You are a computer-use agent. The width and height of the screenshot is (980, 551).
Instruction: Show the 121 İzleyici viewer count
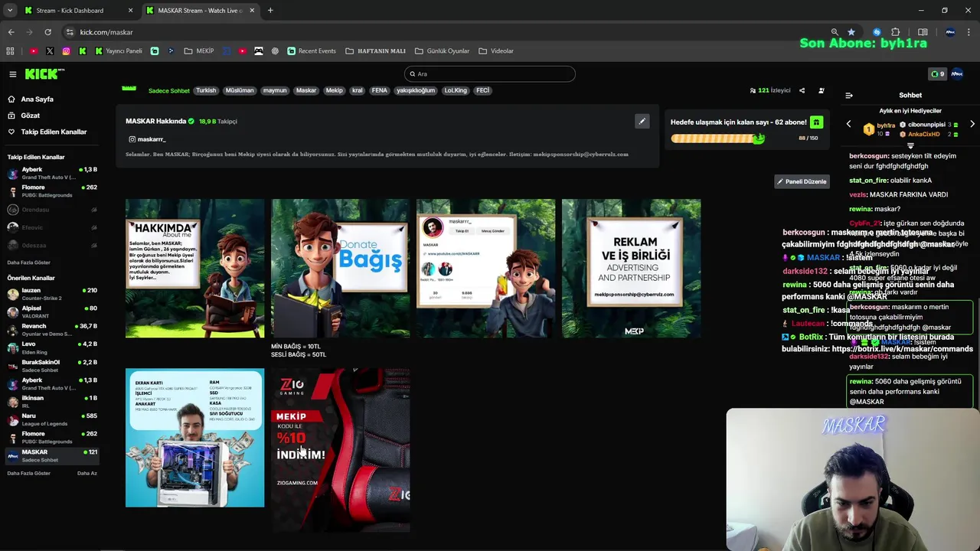770,90
